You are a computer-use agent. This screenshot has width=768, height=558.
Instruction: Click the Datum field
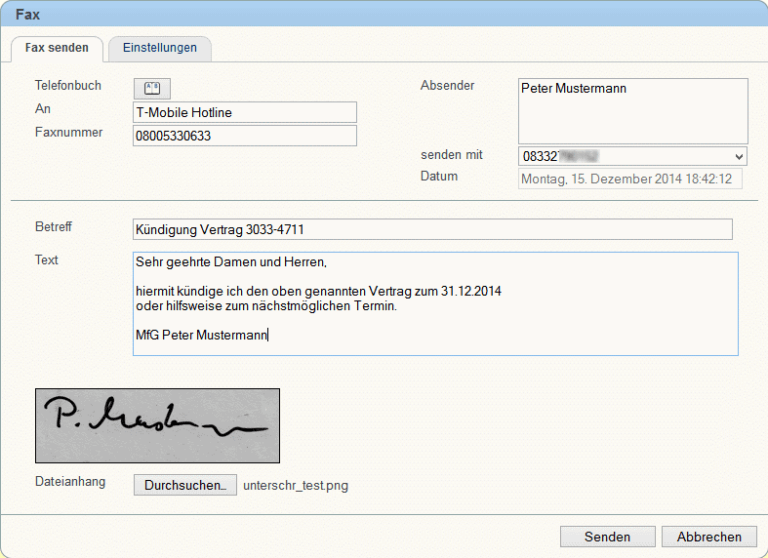pos(629,179)
